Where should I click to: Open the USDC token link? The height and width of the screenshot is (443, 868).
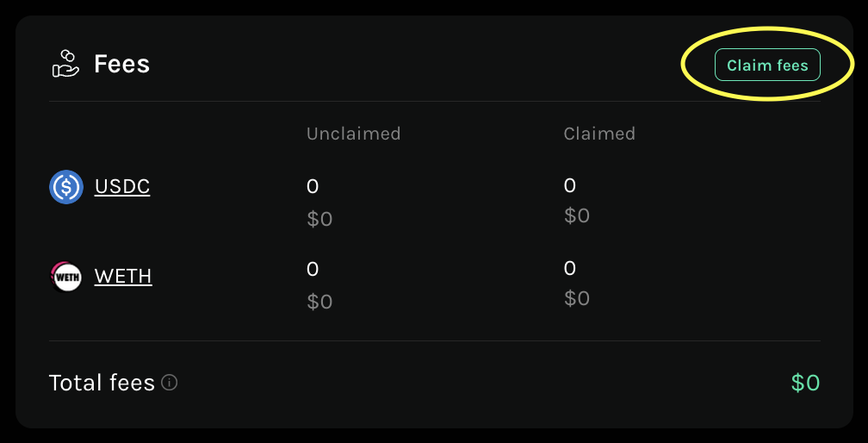[x=122, y=187]
